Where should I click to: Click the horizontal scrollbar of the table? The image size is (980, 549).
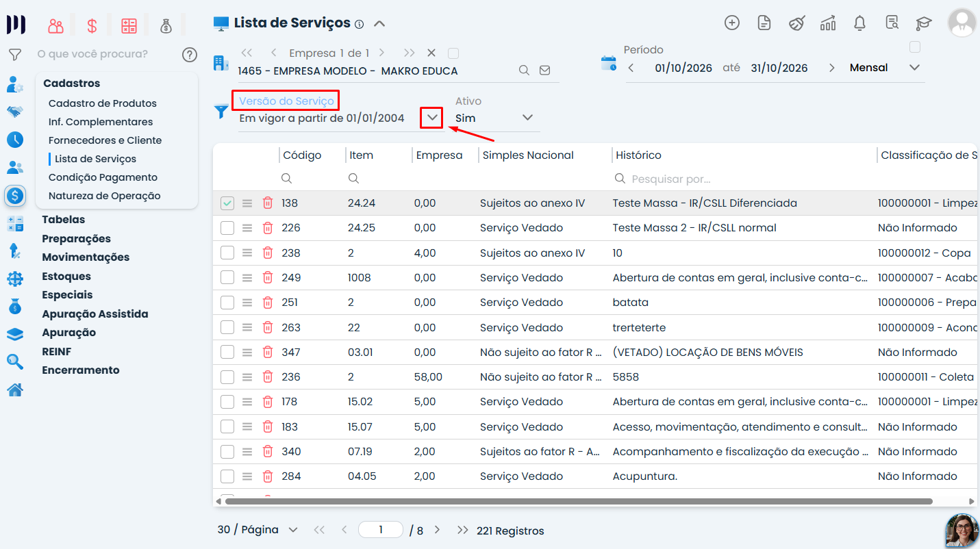pyautogui.click(x=579, y=502)
